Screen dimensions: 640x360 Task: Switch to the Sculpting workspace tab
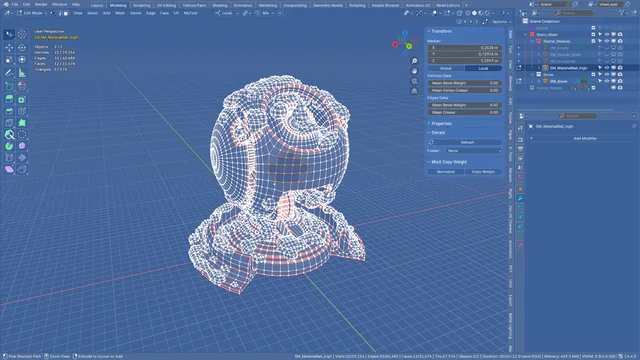(142, 5)
